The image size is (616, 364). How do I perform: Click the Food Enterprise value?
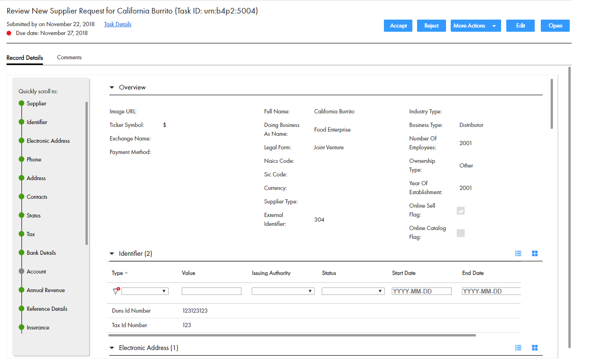[x=333, y=130]
